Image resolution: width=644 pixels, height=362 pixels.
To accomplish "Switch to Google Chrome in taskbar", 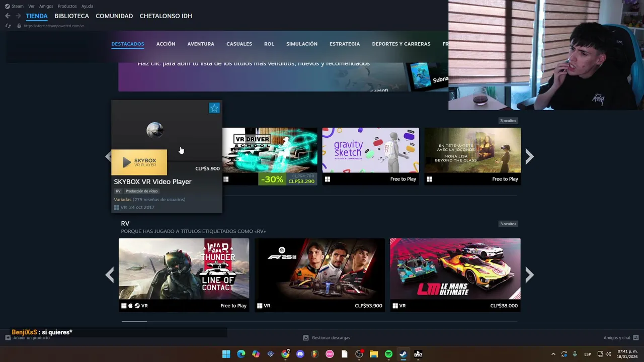I will [285, 354].
